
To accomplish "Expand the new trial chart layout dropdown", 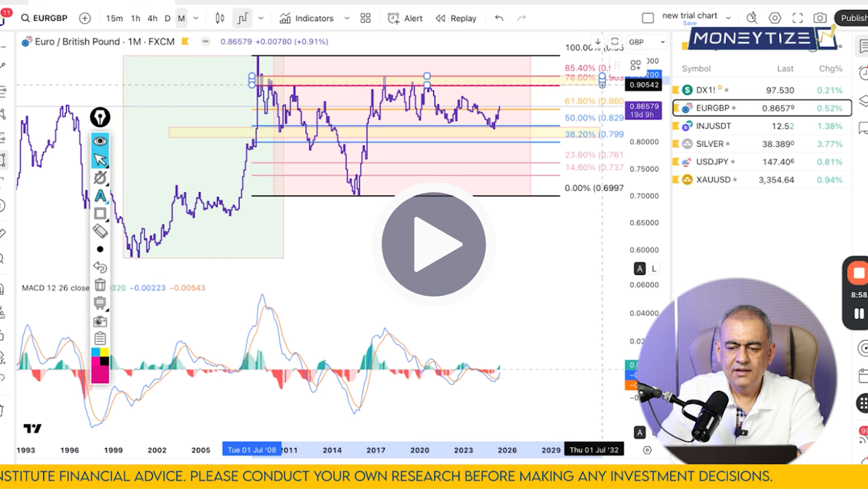I will (x=729, y=18).
